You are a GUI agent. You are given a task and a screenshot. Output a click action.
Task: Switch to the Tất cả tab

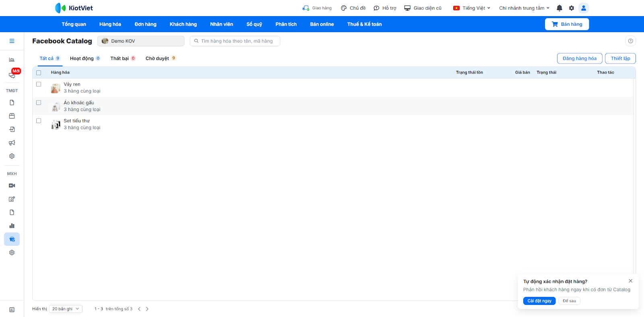tap(50, 58)
